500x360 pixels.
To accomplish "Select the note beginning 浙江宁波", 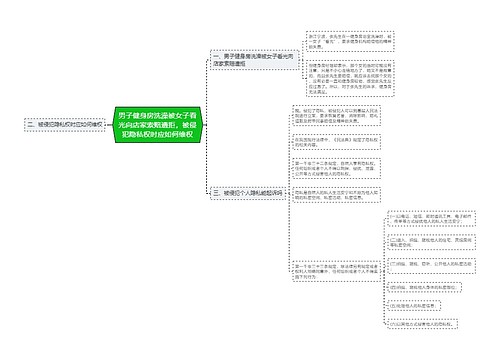I will click(x=350, y=41).
